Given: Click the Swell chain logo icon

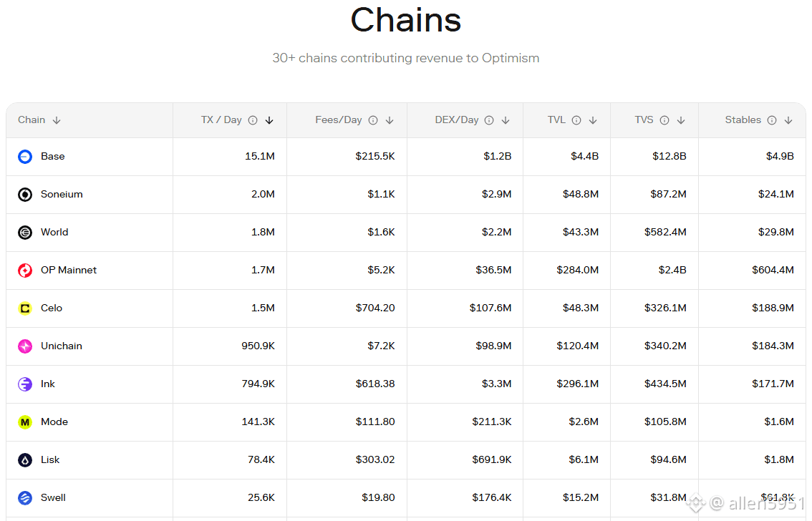Looking at the screenshot, I should coord(25,498).
